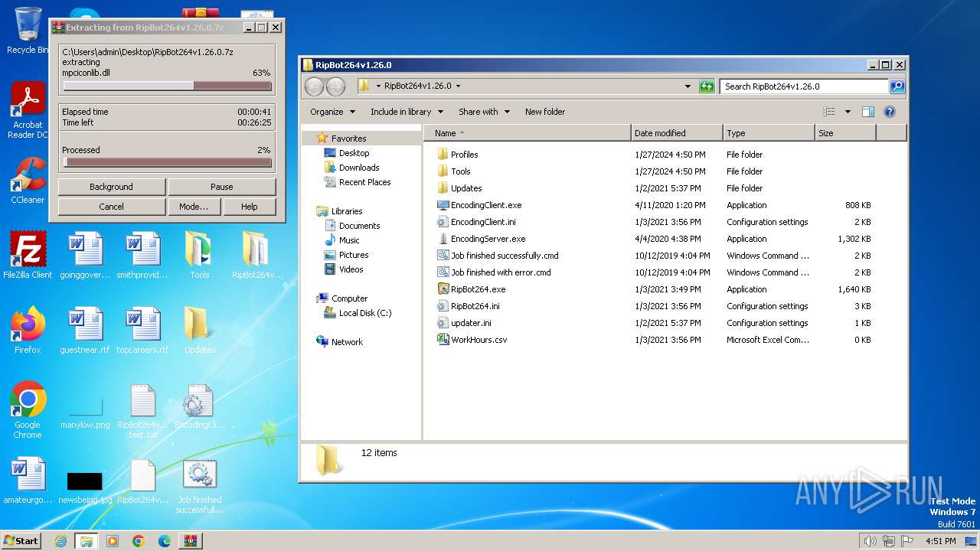Screen dimensions: 980x551
Task: Pause the extraction
Action: 222,187
